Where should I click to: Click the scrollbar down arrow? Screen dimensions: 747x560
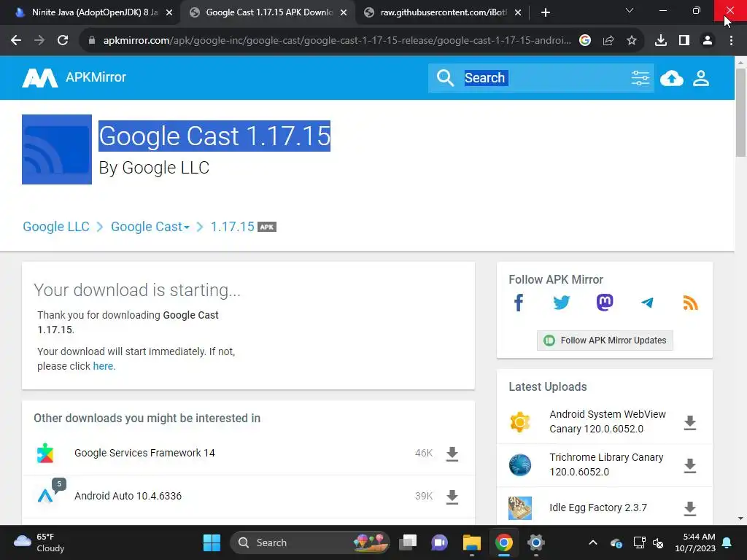[740, 518]
